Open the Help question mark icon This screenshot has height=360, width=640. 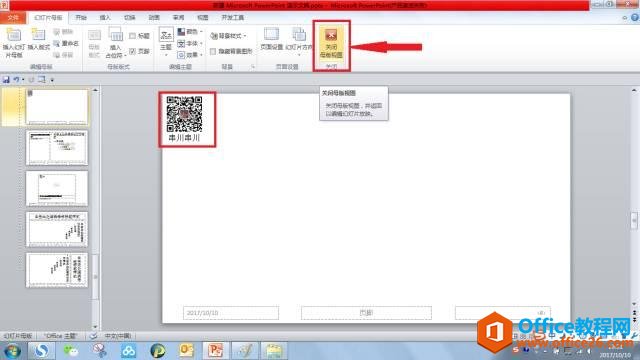[635, 18]
